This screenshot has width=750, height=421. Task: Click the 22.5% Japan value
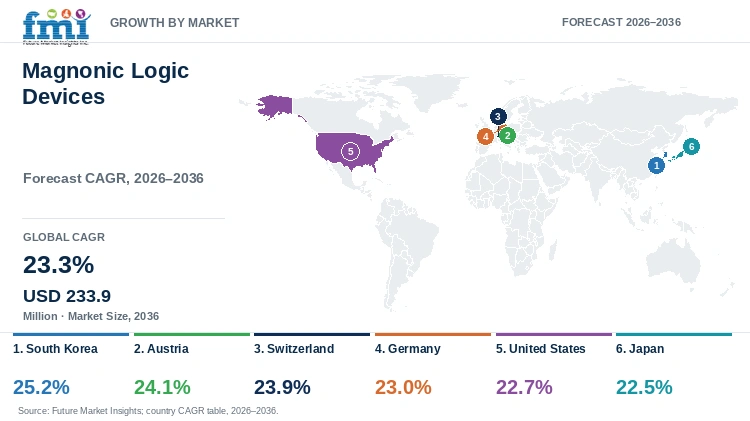click(644, 387)
